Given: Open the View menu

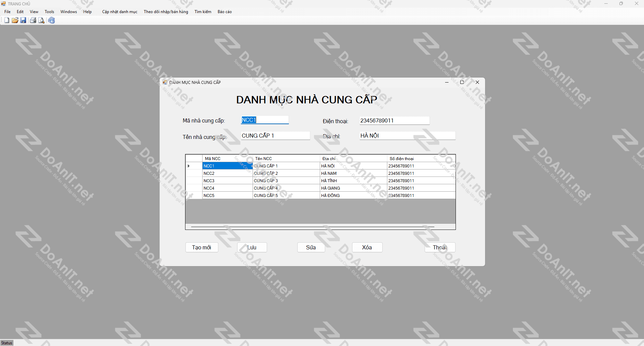Looking at the screenshot, I should (x=34, y=12).
